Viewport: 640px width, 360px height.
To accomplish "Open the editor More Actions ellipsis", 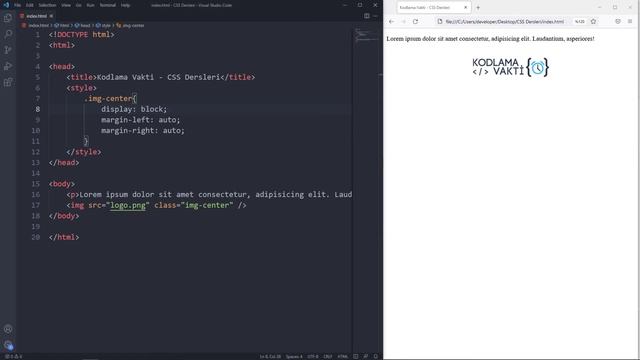I will pos(376,16).
